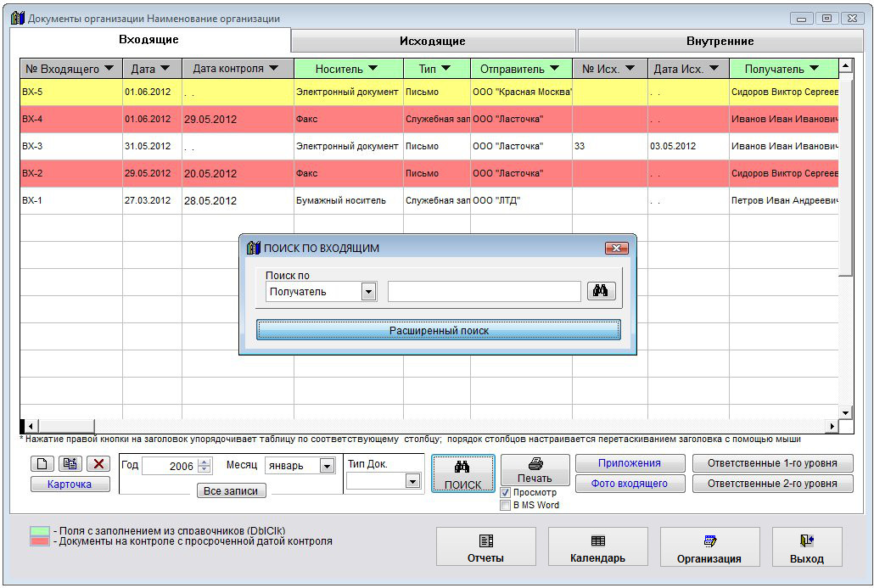Click the search text input field
The height and width of the screenshot is (588, 874).
click(x=484, y=292)
